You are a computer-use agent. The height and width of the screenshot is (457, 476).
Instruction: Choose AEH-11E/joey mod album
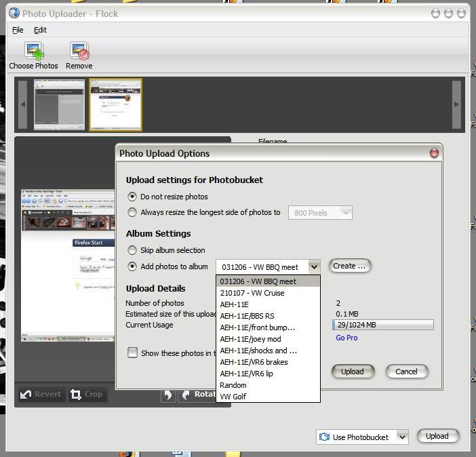click(x=268, y=339)
